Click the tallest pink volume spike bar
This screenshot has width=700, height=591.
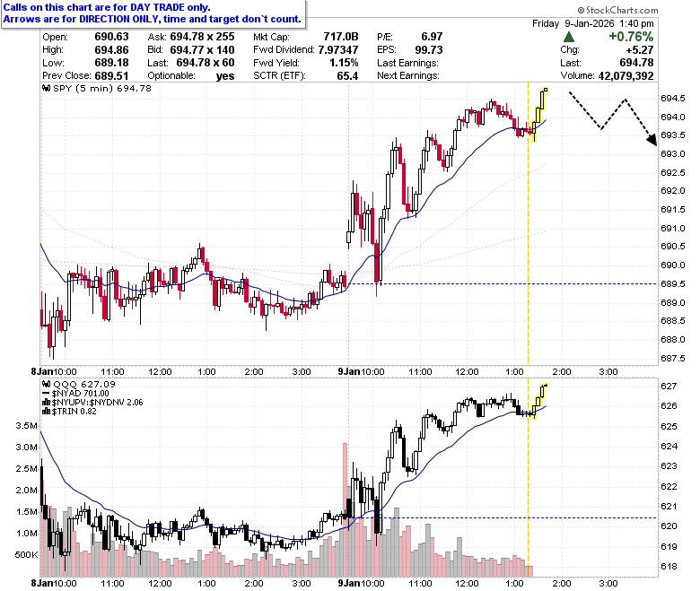pos(345,509)
